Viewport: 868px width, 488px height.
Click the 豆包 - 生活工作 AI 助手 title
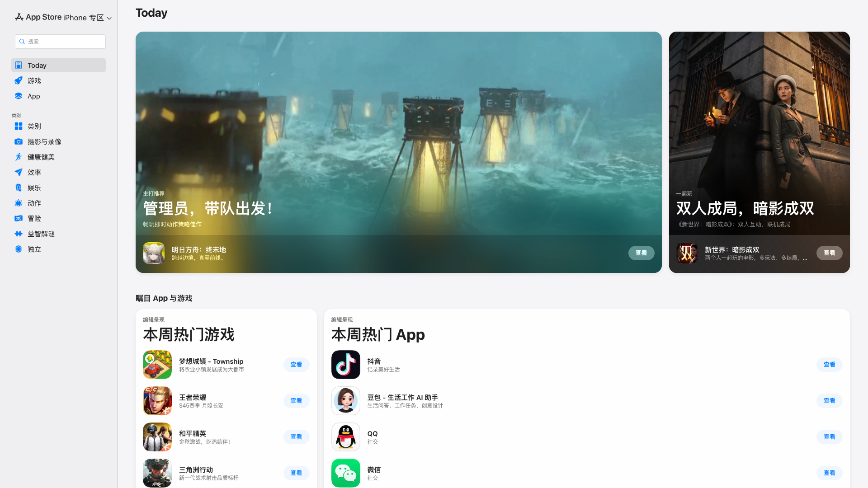pos(402,398)
